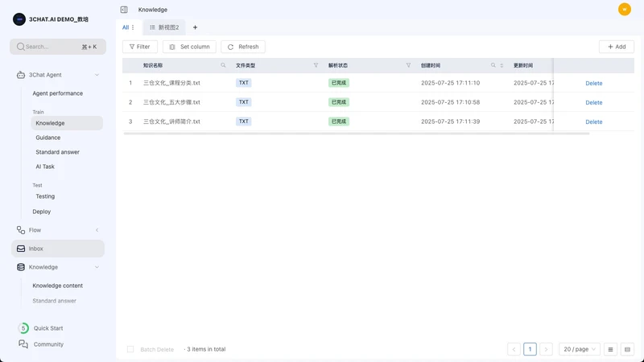Open Guidance under Train

coord(48,138)
